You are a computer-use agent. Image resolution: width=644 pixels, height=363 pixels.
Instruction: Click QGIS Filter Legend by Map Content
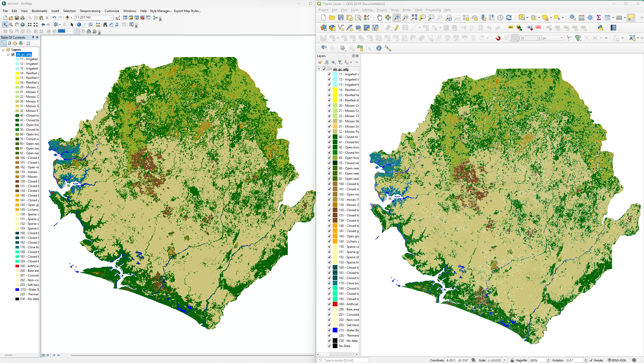click(340, 62)
